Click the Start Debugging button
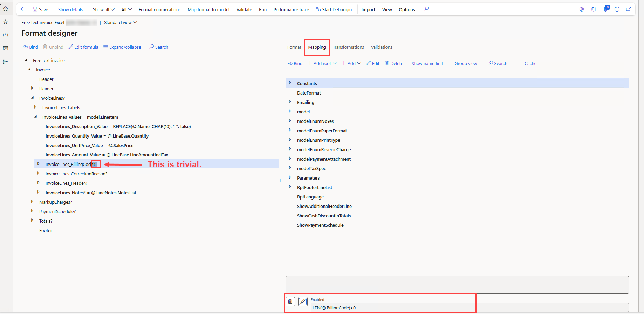The height and width of the screenshot is (314, 644). click(x=335, y=9)
